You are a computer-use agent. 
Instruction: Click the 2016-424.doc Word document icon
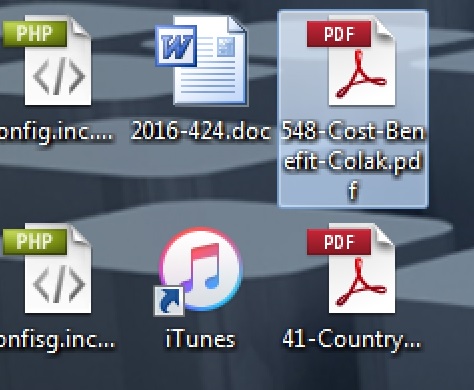(x=201, y=61)
